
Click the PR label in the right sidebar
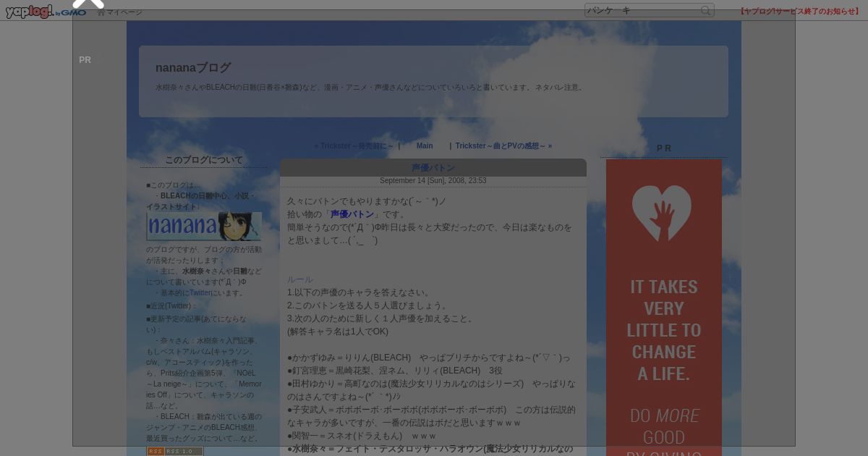(664, 148)
